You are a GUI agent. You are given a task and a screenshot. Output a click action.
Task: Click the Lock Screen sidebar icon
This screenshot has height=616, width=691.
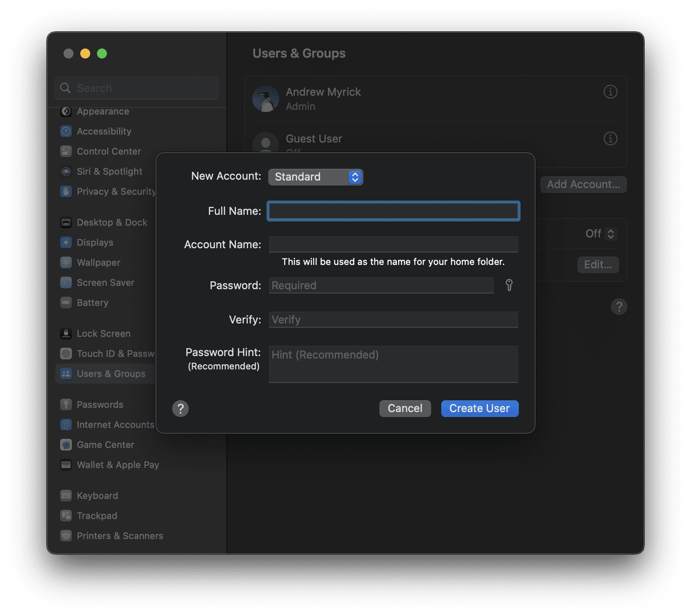click(x=66, y=333)
